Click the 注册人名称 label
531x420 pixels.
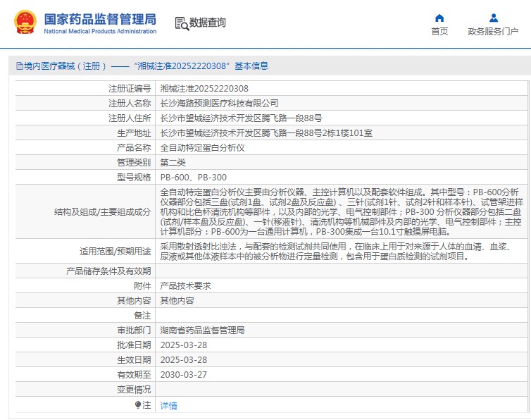pyautogui.click(x=130, y=104)
